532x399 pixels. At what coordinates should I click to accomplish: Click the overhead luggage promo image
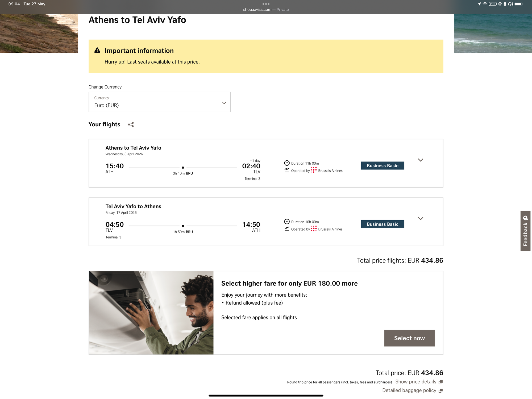tap(151, 313)
